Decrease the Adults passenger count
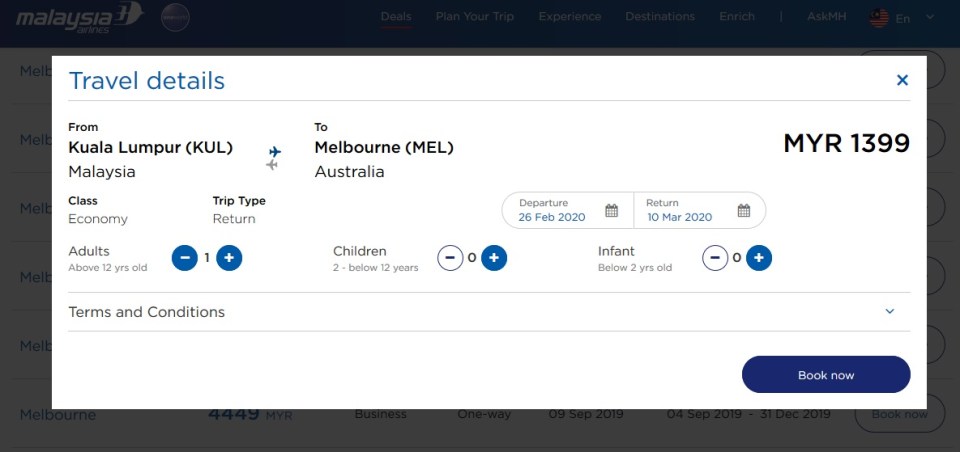 click(185, 258)
